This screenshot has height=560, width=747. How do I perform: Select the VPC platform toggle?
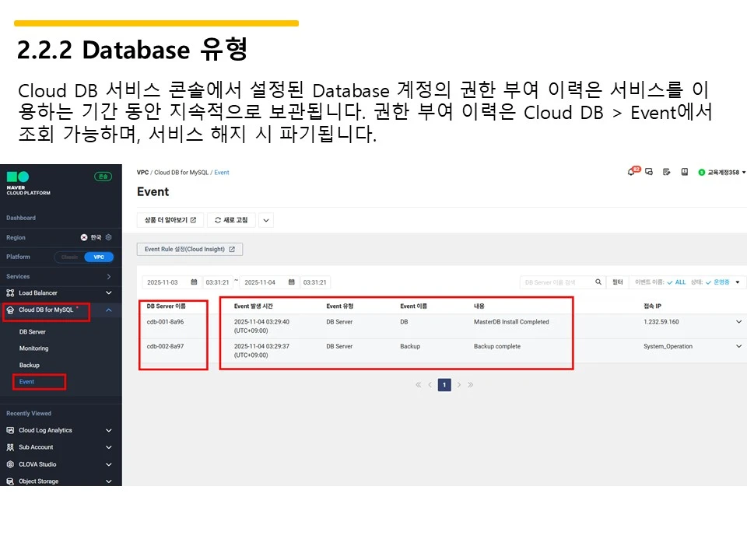(x=99, y=257)
